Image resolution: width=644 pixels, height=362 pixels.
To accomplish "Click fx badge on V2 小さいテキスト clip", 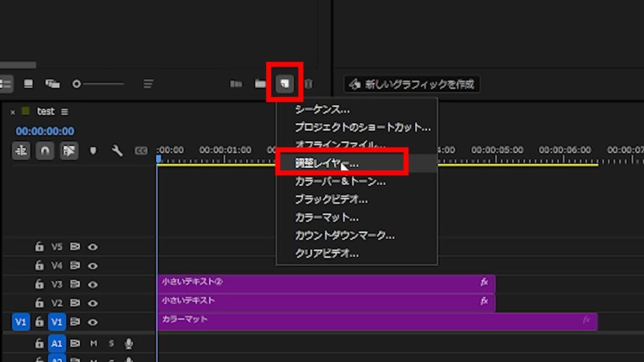I will click(x=484, y=301).
